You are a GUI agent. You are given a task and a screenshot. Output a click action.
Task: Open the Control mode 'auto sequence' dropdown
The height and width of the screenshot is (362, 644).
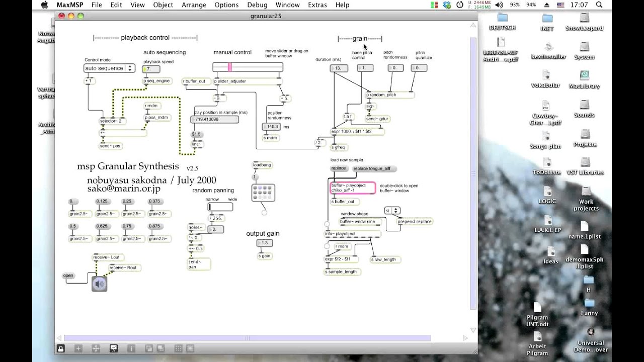pos(109,68)
